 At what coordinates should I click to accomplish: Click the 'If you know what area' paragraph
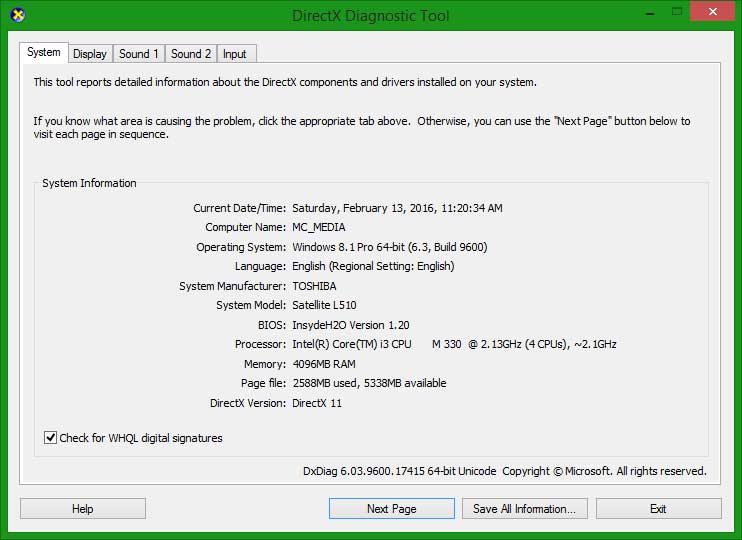[362, 128]
